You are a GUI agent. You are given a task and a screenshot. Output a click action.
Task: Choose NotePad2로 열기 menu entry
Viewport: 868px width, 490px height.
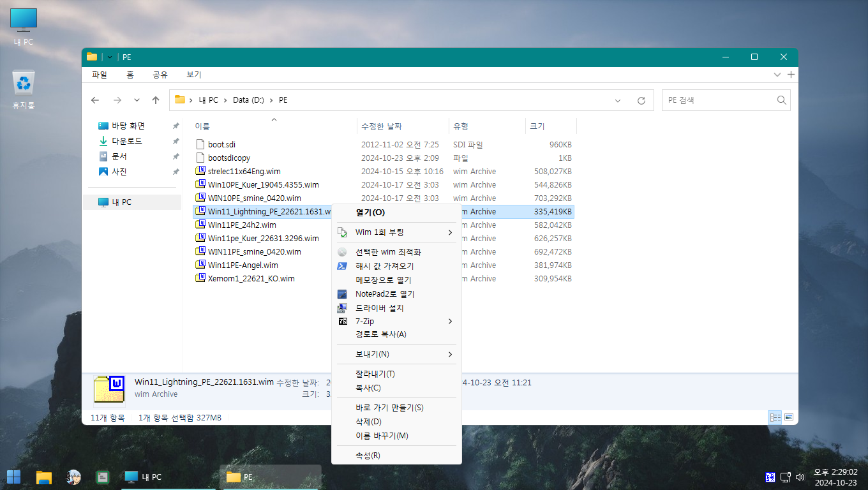pyautogui.click(x=396, y=294)
